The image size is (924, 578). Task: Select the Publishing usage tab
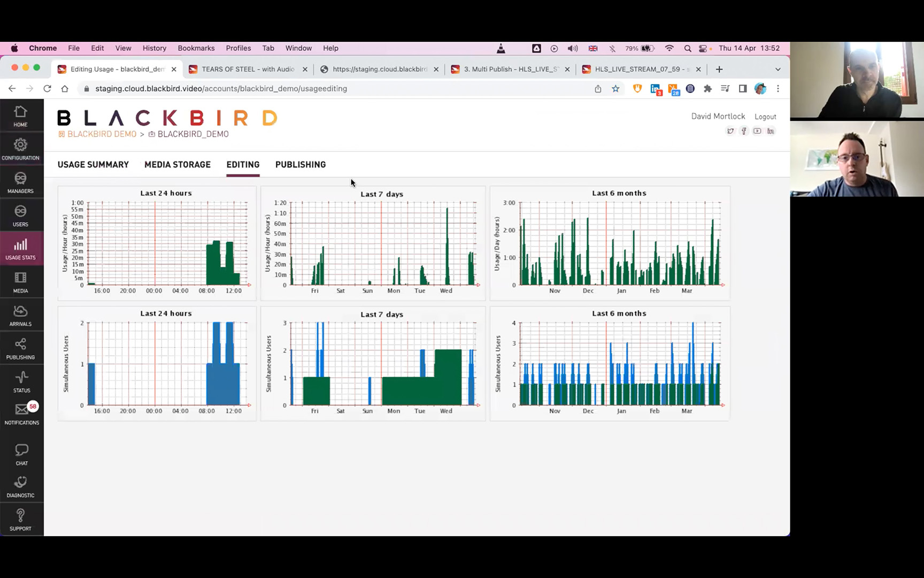301,165
